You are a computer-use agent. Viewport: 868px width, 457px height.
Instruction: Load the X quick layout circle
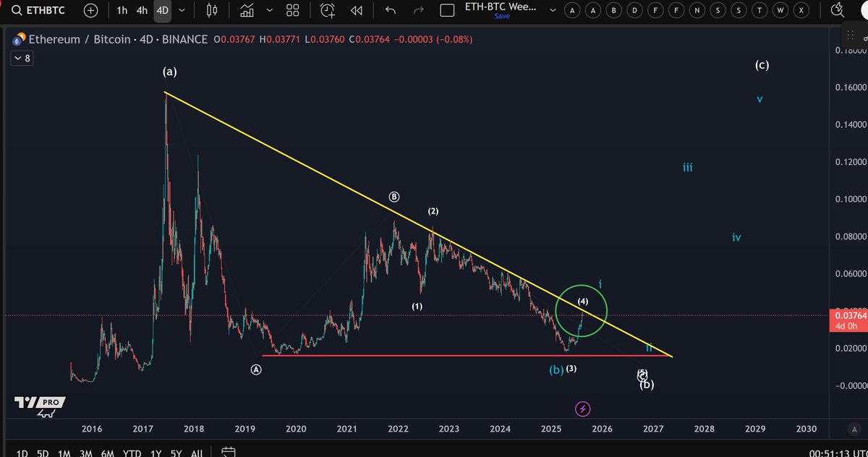pyautogui.click(x=801, y=11)
